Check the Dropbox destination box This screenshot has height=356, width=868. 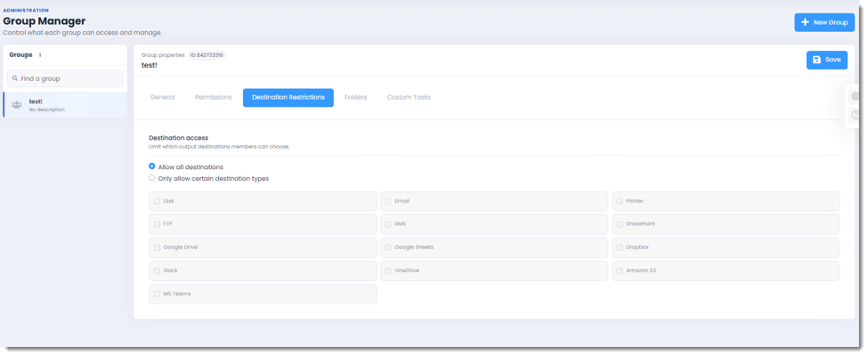click(620, 247)
